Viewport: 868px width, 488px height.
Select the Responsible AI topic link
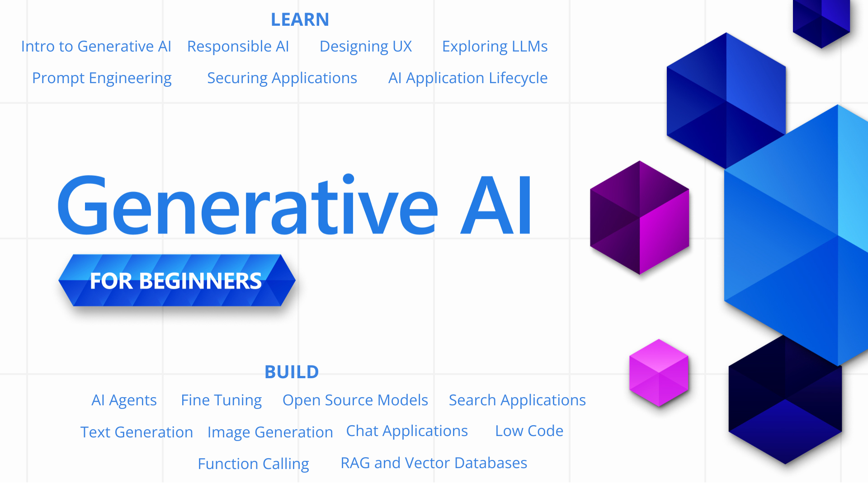[x=237, y=45]
